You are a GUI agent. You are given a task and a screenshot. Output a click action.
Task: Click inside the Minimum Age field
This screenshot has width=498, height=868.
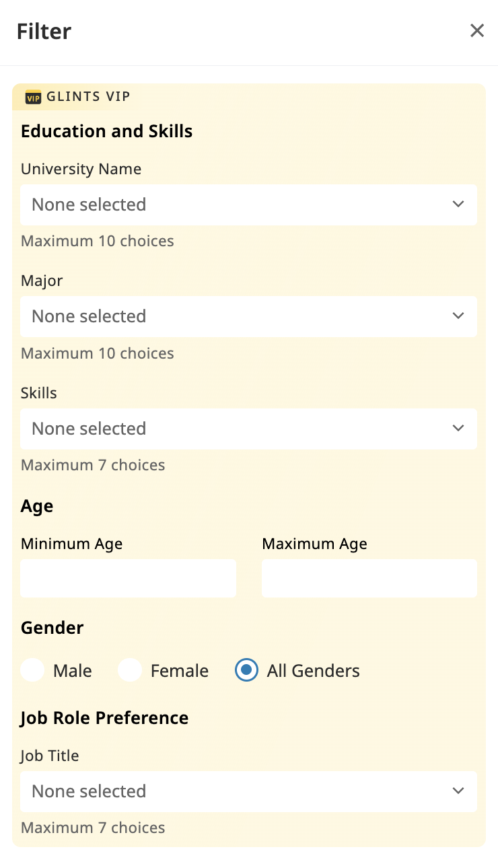click(x=128, y=578)
